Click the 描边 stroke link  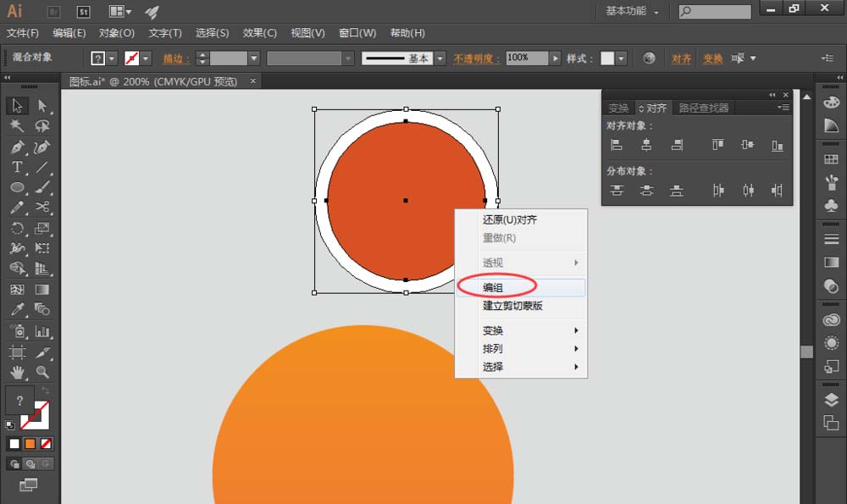[x=176, y=58]
